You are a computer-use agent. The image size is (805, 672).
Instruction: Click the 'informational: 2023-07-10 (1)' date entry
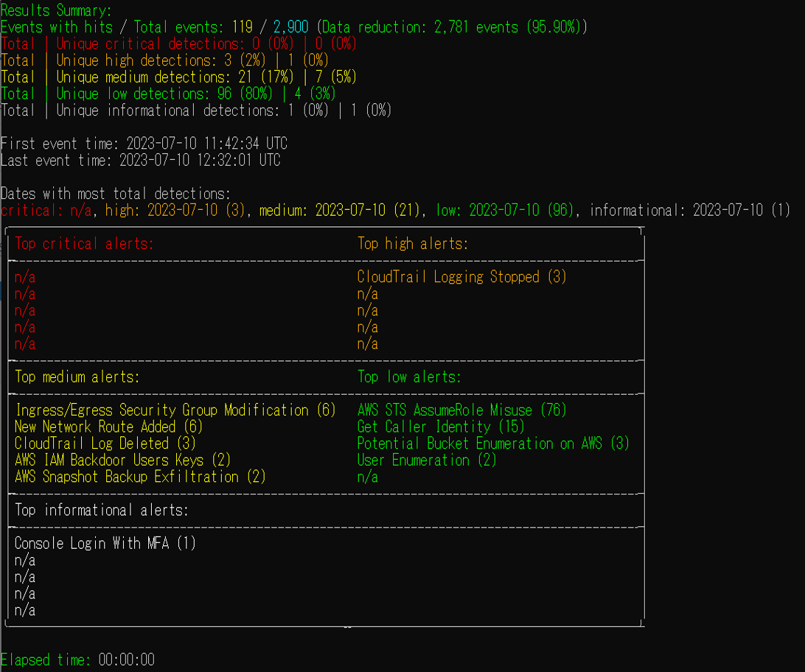[x=689, y=210]
